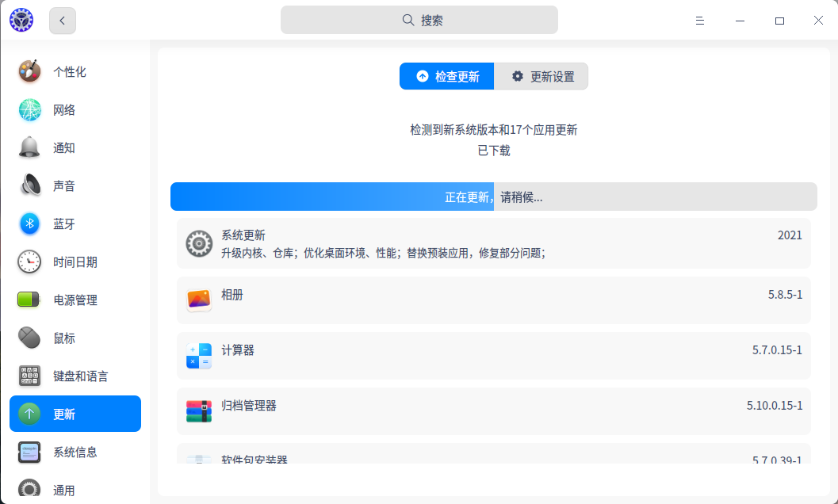The height and width of the screenshot is (504, 838).
Task: Open 个性化 palette icon in sidebar
Action: 29,71
